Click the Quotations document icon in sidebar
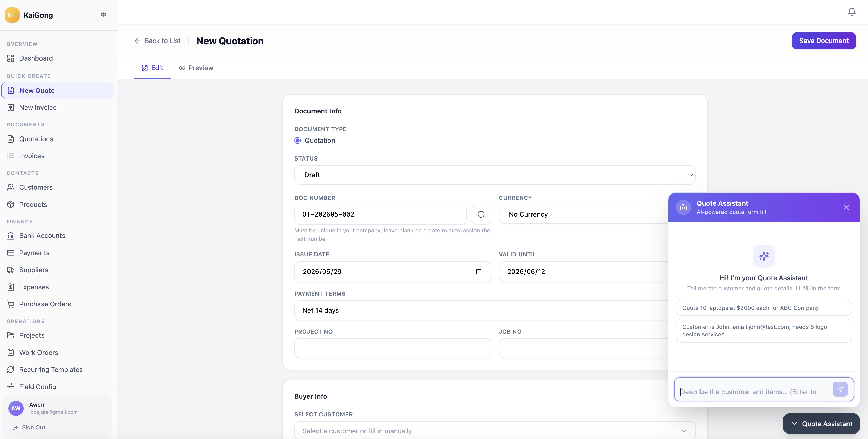 [11, 139]
